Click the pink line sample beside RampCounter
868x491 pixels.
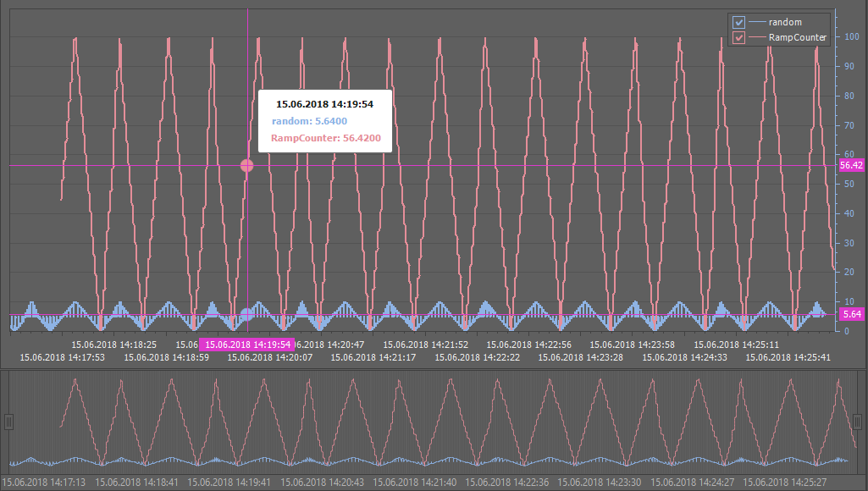pyautogui.click(x=755, y=37)
